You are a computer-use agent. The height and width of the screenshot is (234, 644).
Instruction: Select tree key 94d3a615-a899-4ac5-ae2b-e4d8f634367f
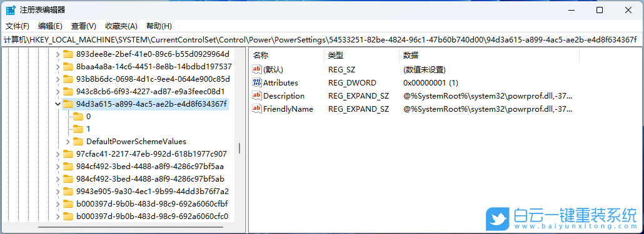(x=151, y=104)
